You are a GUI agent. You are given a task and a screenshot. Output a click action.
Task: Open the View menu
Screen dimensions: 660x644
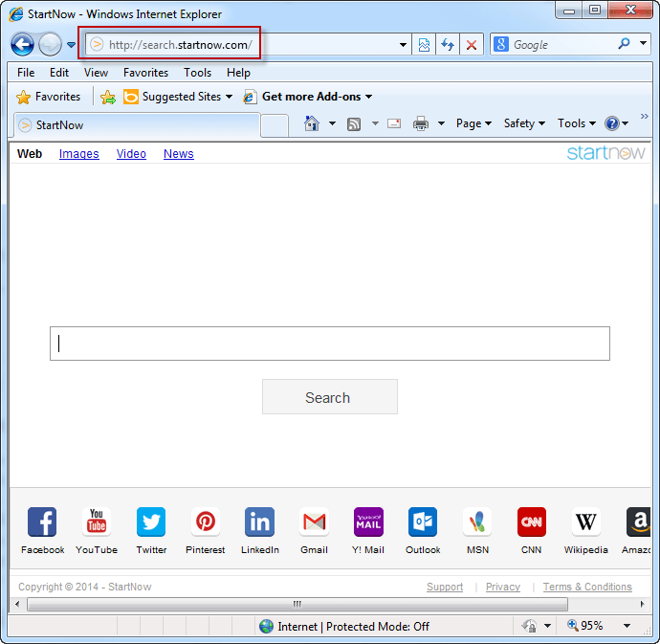[x=96, y=73]
